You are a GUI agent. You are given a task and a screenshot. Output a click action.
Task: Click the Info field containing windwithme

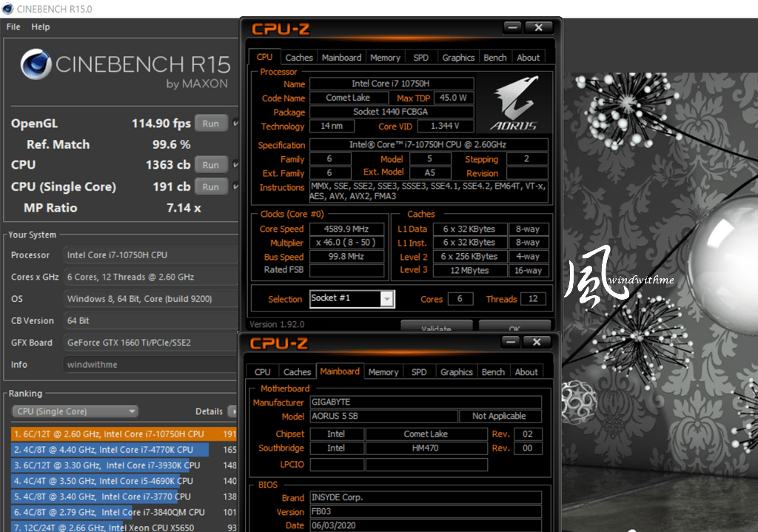pos(151,364)
